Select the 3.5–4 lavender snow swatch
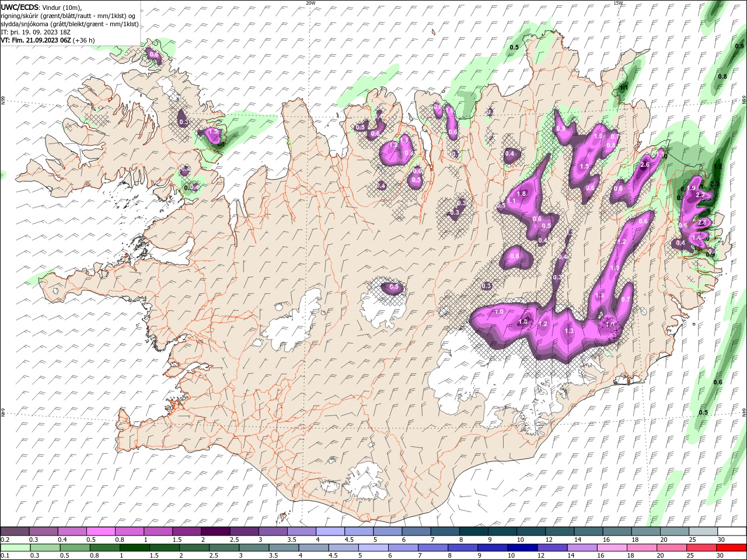747x560 pixels. tap(302, 531)
